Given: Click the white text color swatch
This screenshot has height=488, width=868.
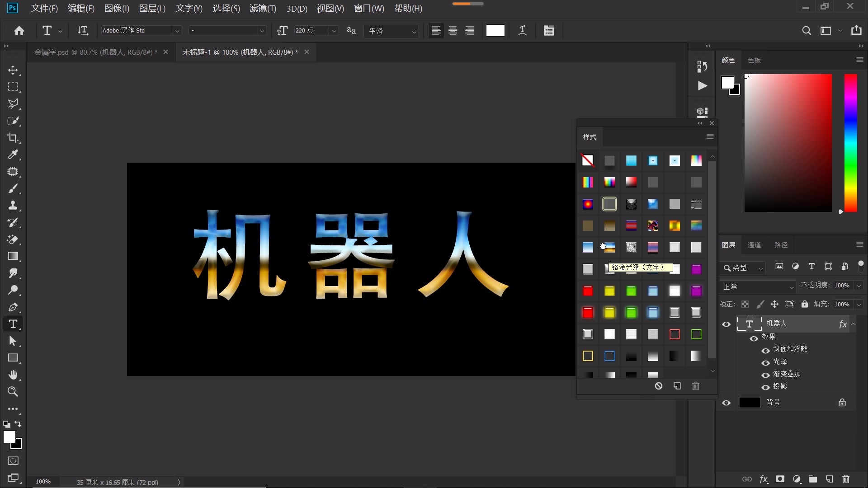Looking at the screenshot, I should (x=495, y=30).
